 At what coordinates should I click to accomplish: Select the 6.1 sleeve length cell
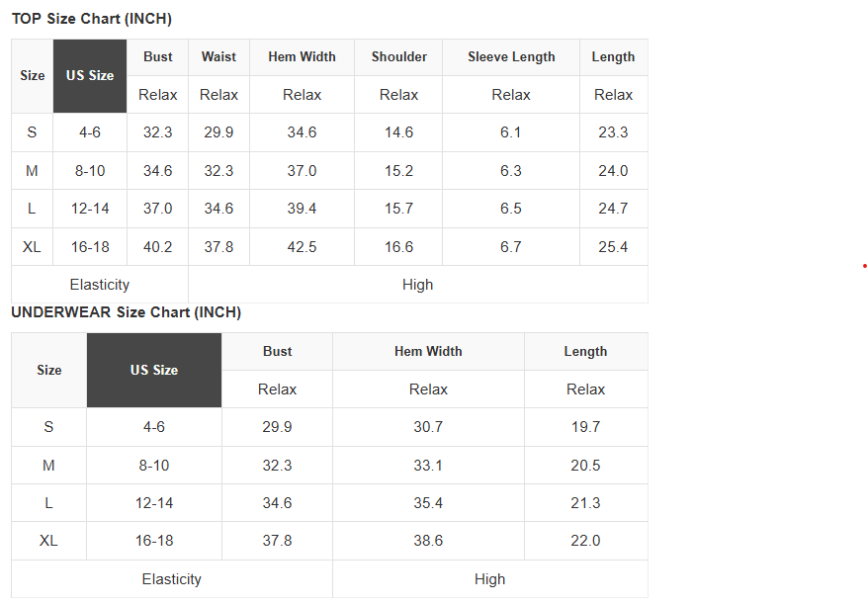coord(511,132)
